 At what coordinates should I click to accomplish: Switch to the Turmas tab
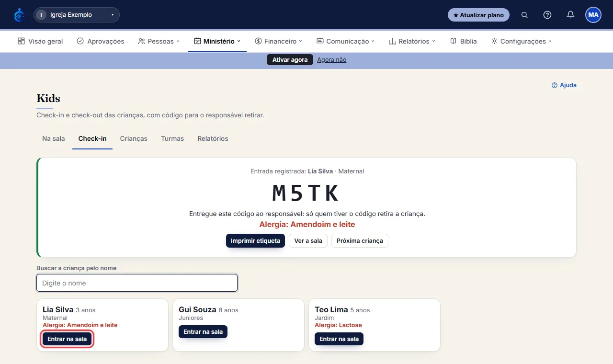172,138
